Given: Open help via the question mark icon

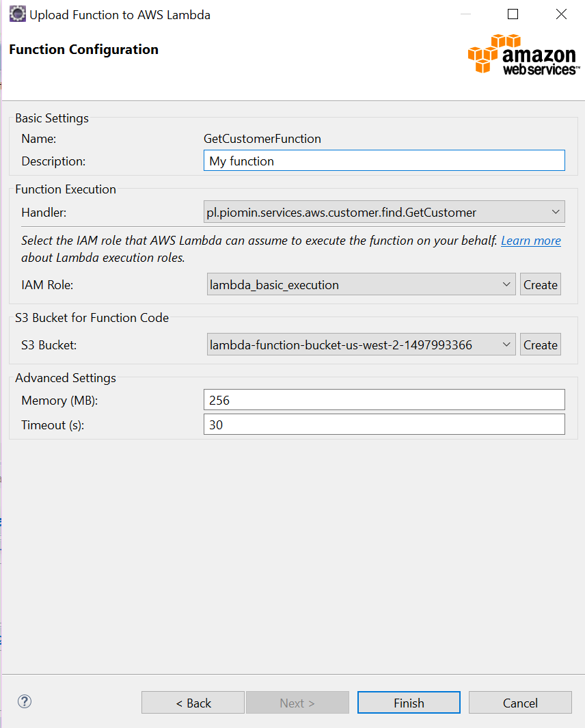Looking at the screenshot, I should (x=25, y=701).
